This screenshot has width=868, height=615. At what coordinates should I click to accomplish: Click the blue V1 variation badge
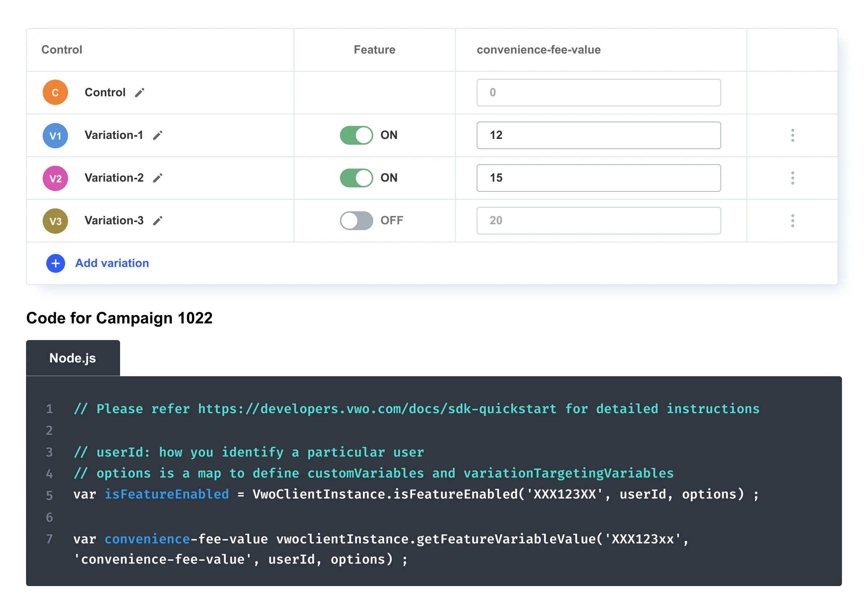point(55,136)
